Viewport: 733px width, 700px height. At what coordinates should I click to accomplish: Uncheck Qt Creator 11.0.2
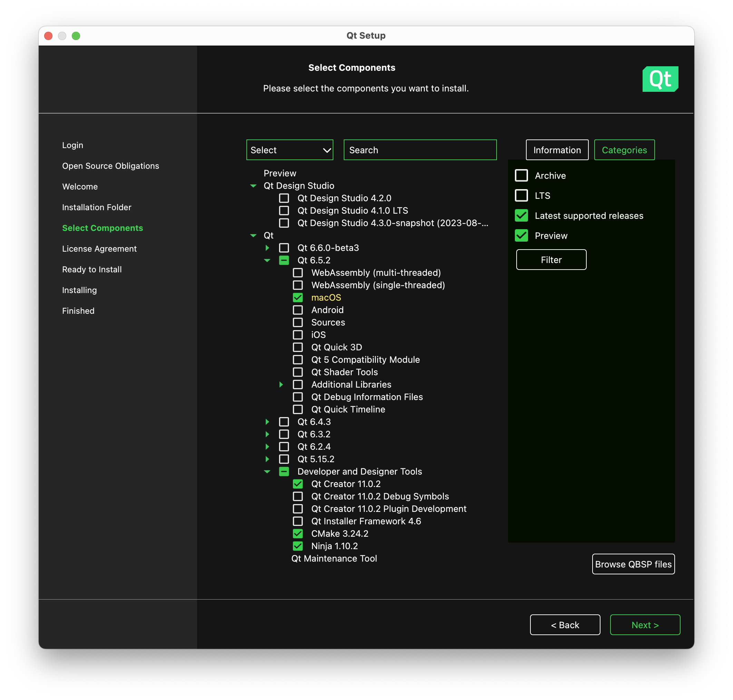[x=298, y=484]
